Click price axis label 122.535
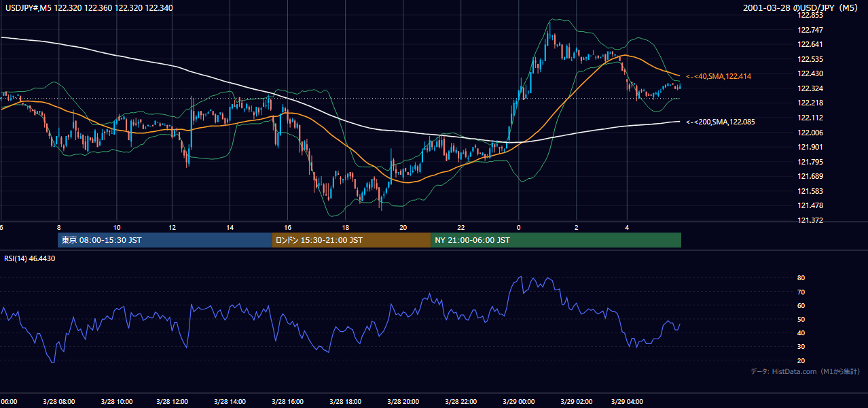 point(811,59)
